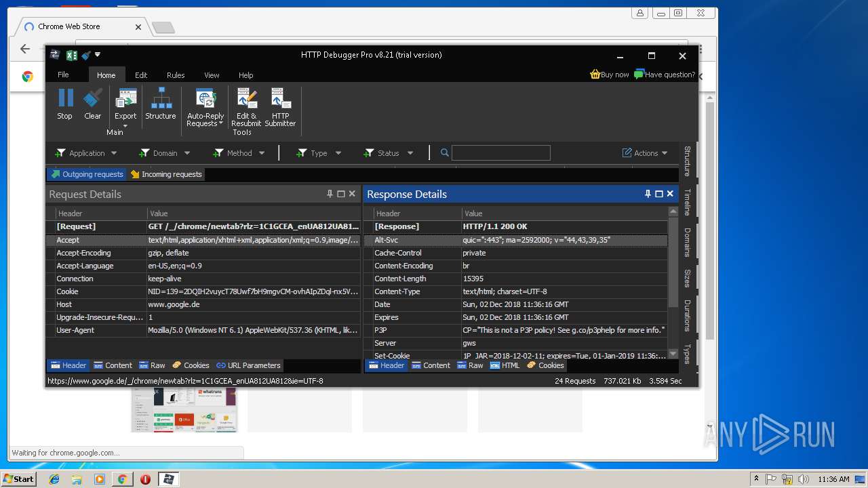Open Response Details HTML tab
This screenshot has width=868, height=488.
coord(505,365)
